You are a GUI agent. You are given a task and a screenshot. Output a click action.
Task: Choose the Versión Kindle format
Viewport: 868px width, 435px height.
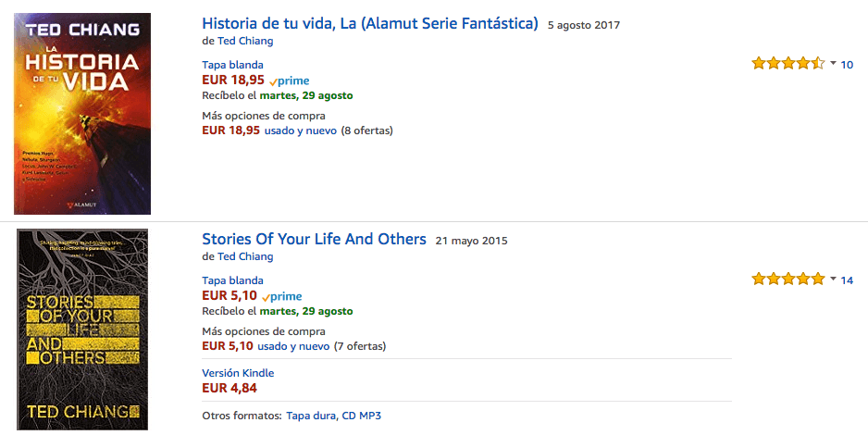(238, 373)
